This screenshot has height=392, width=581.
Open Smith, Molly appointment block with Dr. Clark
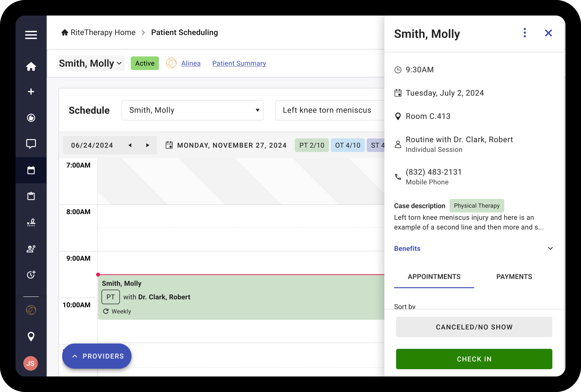tap(241, 297)
